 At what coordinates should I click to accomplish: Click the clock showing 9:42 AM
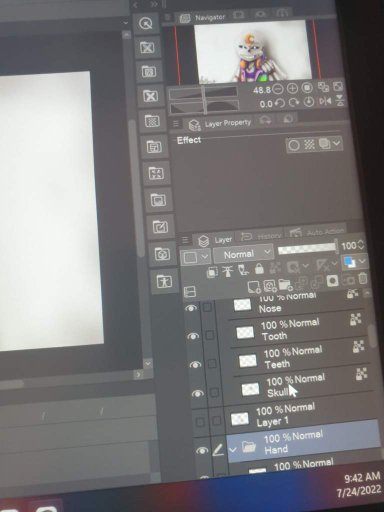click(x=362, y=478)
